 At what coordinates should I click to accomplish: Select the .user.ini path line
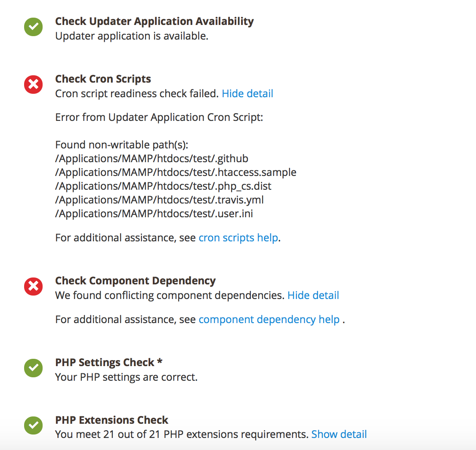tap(154, 213)
